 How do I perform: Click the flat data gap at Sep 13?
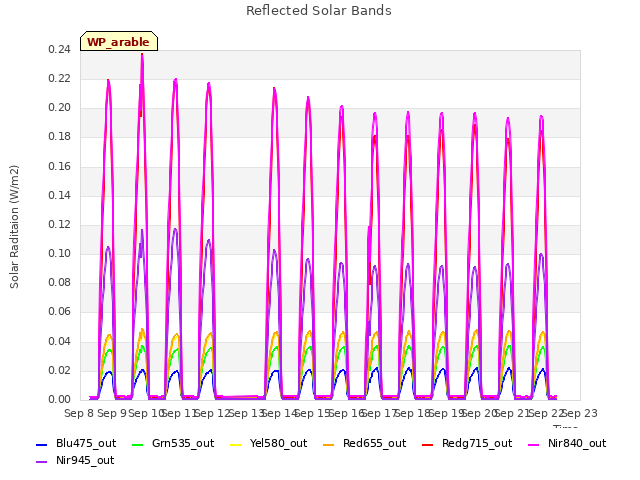(241, 397)
